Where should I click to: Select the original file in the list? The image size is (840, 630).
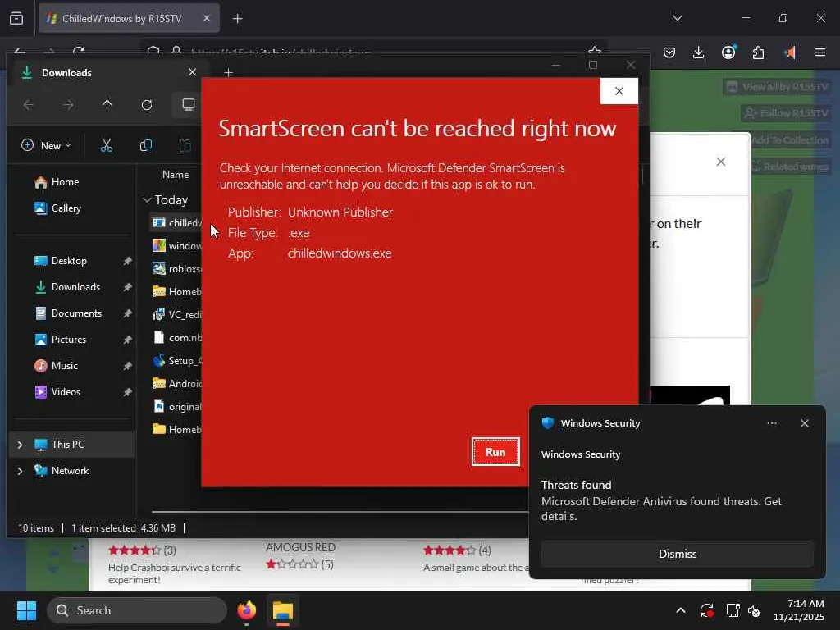click(177, 407)
